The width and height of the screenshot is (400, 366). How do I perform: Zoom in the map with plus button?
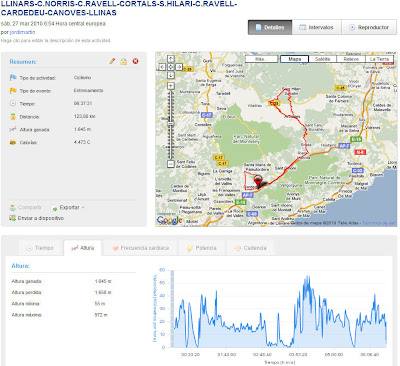[x=171, y=86]
